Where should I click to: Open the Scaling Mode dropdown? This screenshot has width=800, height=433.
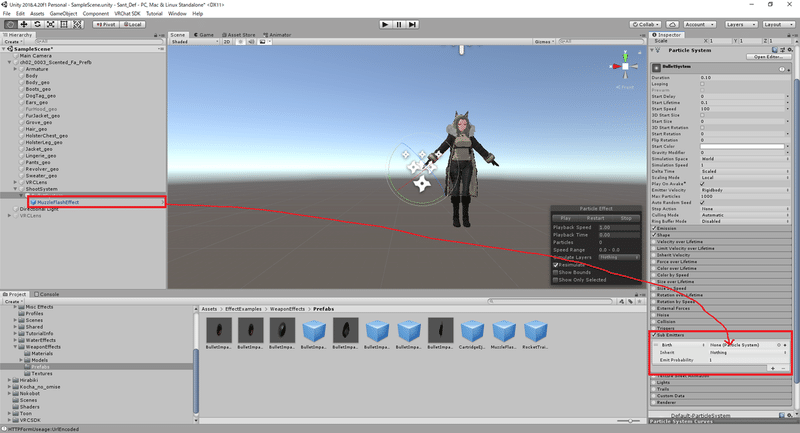click(x=744, y=177)
